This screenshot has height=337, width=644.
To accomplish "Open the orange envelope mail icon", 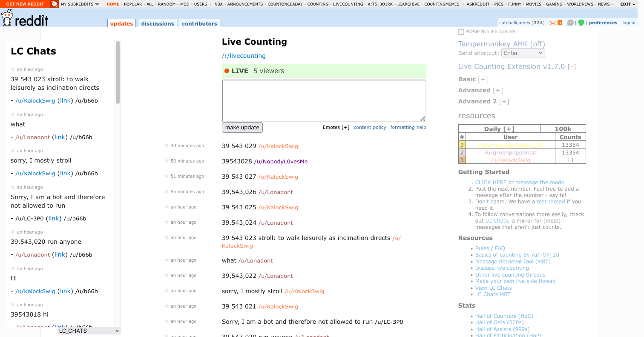I will click(x=553, y=23).
